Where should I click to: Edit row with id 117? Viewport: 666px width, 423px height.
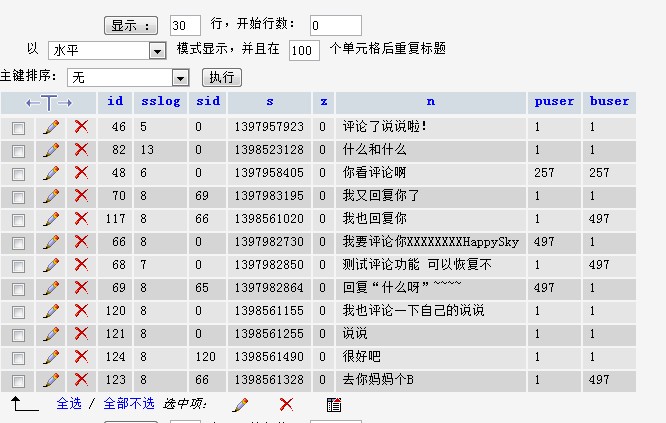pyautogui.click(x=51, y=219)
